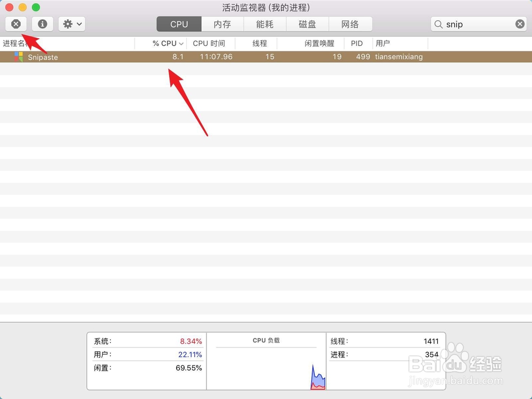
Task: Toggle % CPU column sort order
Action: pyautogui.click(x=161, y=44)
